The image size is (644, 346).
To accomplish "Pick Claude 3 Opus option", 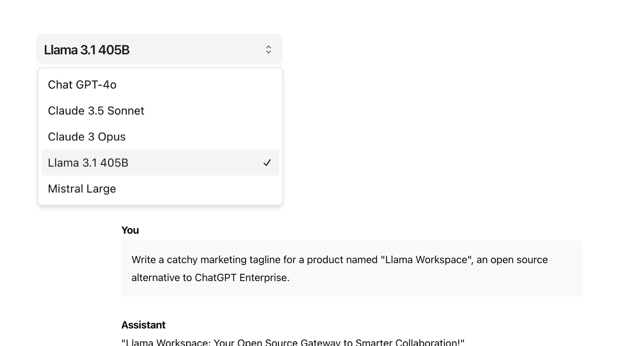I will tap(160, 137).
